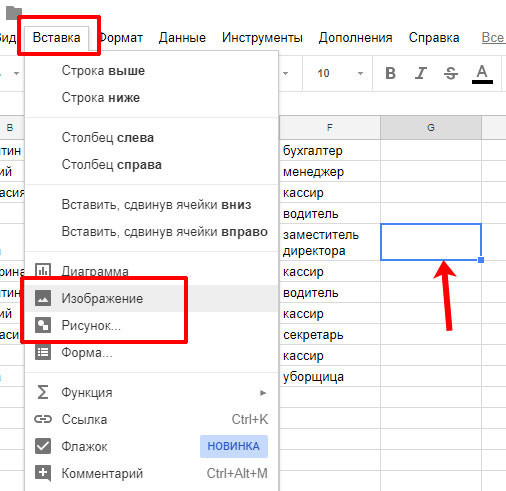
Task: Open the Формат menu
Action: pos(121,37)
